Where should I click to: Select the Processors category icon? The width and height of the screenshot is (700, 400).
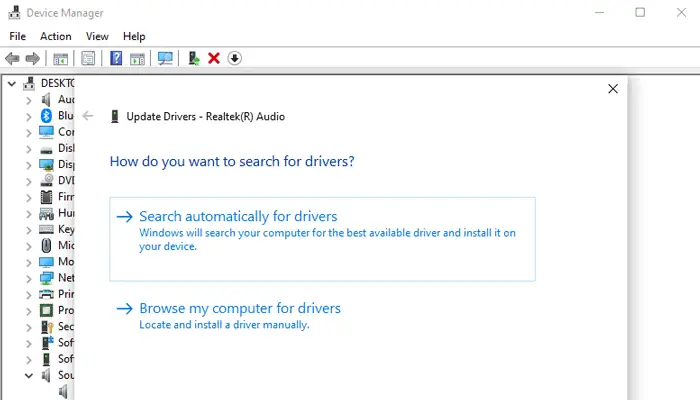pos(46,310)
